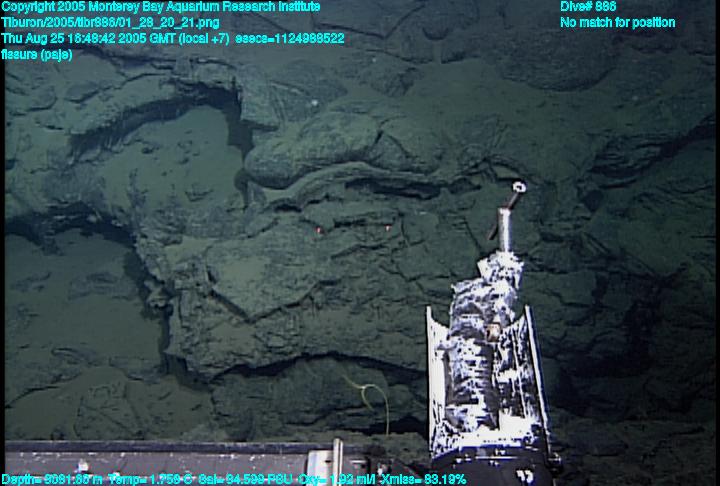
Task: Click the 'fissure (paje)' annotation text
Action: [x=37, y=55]
